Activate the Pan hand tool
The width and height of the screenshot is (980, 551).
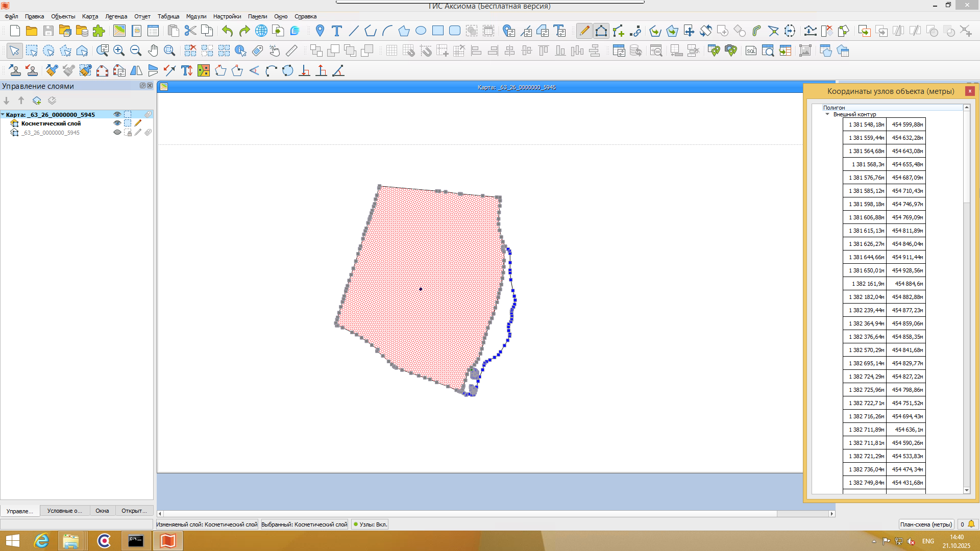(x=153, y=51)
